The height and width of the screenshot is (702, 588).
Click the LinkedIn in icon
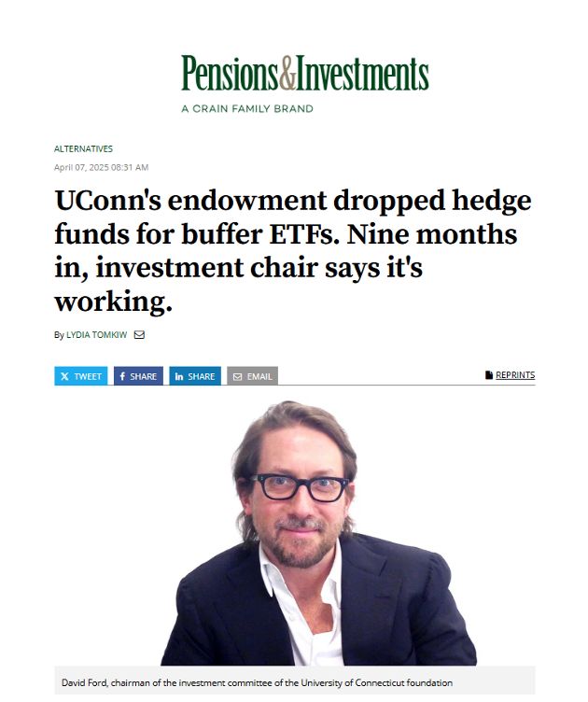pos(179,376)
